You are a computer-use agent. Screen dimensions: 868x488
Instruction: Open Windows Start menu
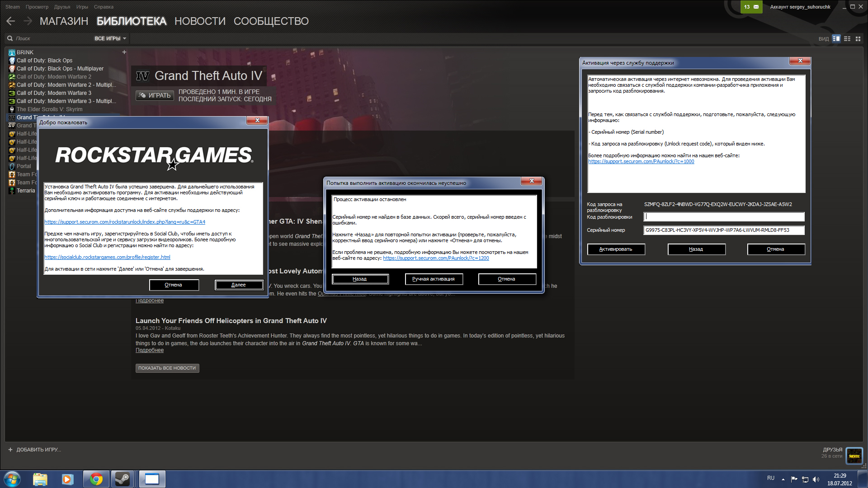[x=12, y=479]
